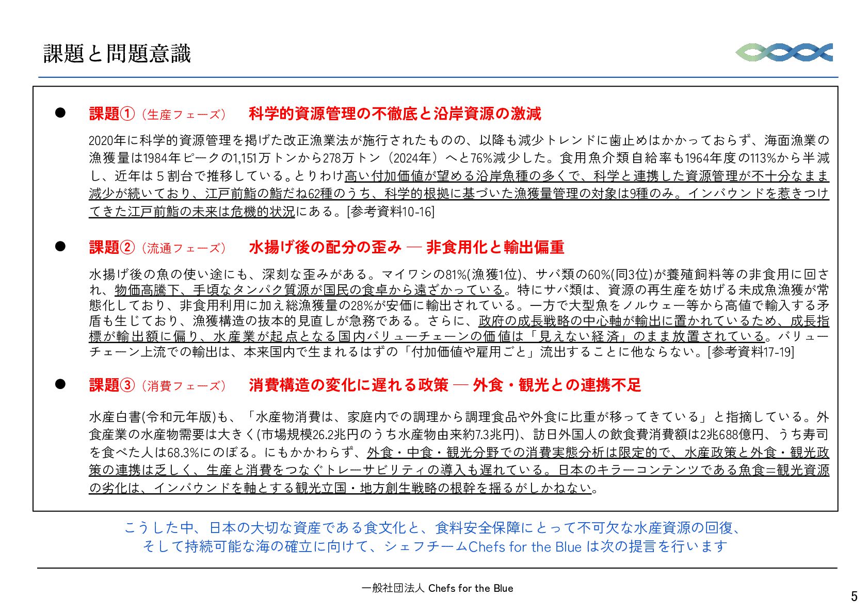Viewport: 868px width, 614px height.
Task: Click the bullet beside 課題③ heading
Action: pyautogui.click(x=60, y=384)
